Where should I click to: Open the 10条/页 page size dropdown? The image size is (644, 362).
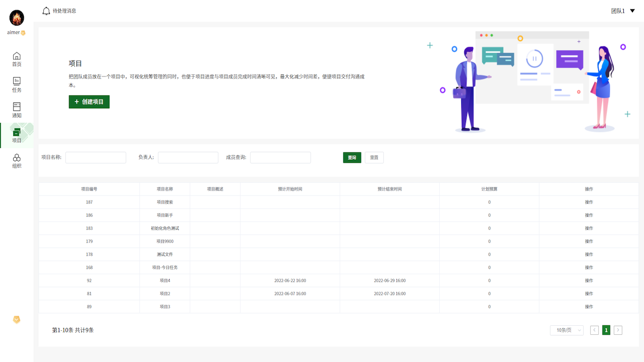tap(567, 330)
